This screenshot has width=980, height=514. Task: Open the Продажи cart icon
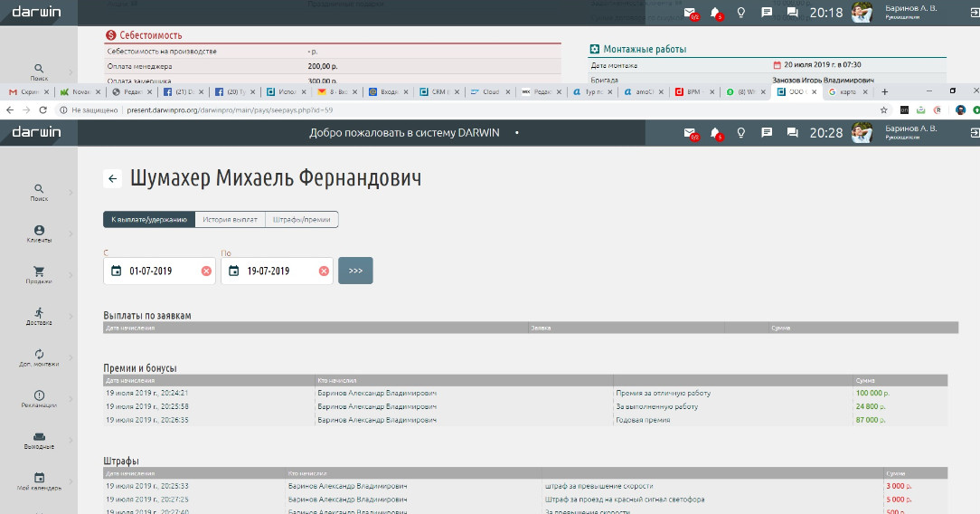(x=39, y=271)
